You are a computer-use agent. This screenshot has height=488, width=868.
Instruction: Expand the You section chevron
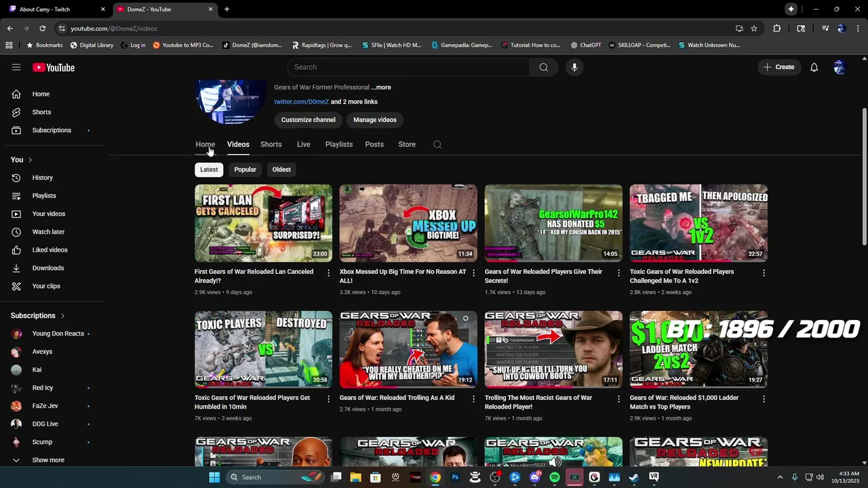[x=30, y=160]
